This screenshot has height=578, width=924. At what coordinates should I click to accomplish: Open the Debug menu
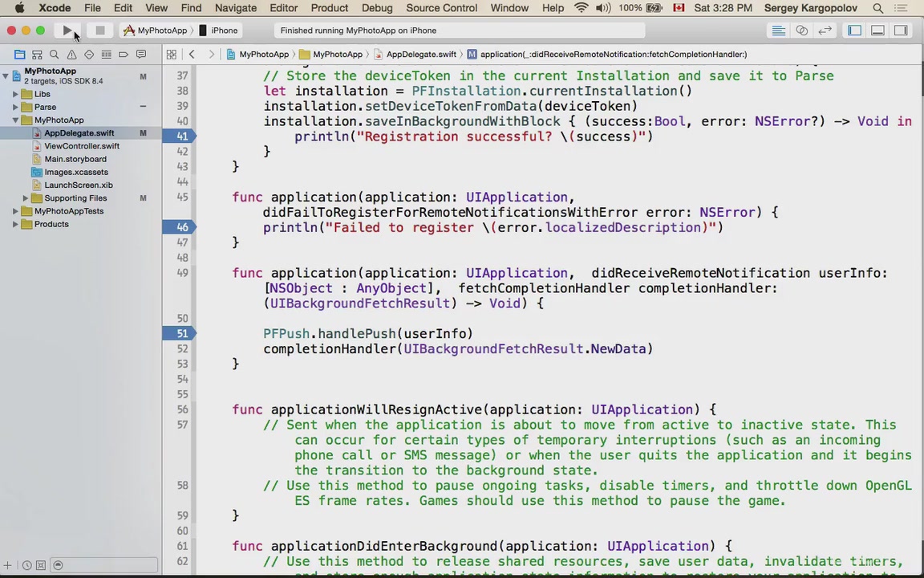377,8
